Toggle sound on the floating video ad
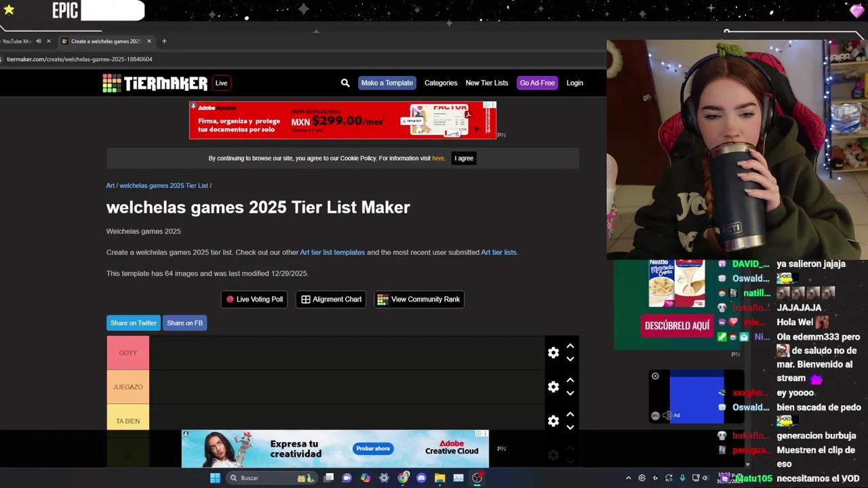Viewport: 868px width, 488px height. pos(667,415)
